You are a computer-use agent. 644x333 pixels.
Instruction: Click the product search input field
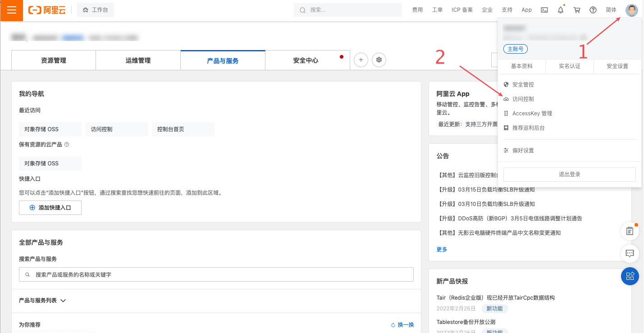coord(216,274)
